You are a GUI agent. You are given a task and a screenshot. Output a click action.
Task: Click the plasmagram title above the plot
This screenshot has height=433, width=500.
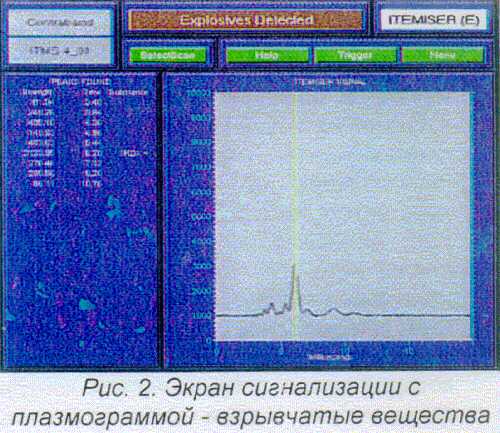click(x=329, y=82)
